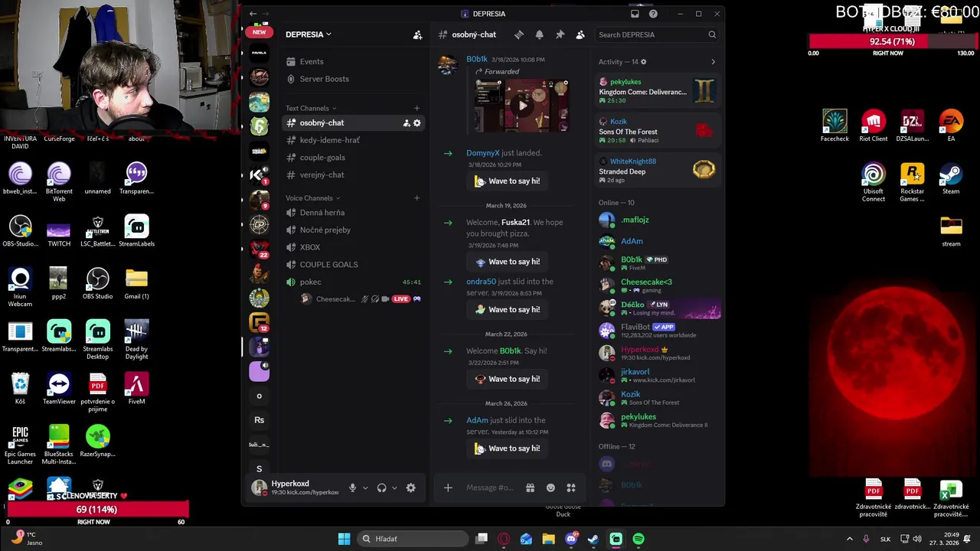This screenshot has height=551, width=980.
Task: Click the taskbar Hľadať search box
Action: tap(412, 539)
